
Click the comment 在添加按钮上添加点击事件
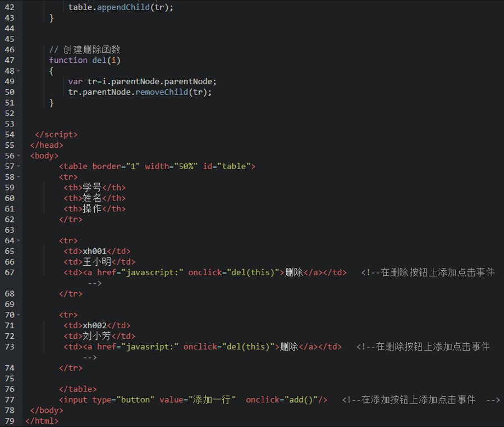(421, 400)
